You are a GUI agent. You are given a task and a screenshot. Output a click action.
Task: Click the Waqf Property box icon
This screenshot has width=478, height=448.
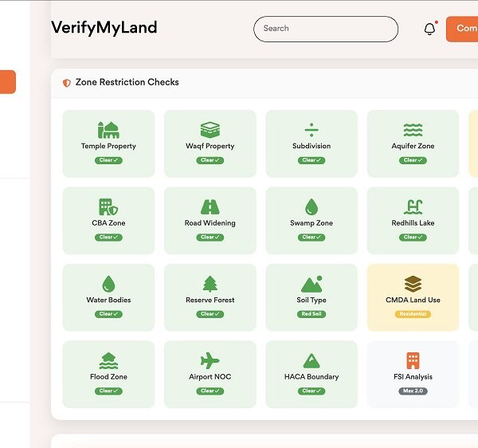(x=210, y=130)
